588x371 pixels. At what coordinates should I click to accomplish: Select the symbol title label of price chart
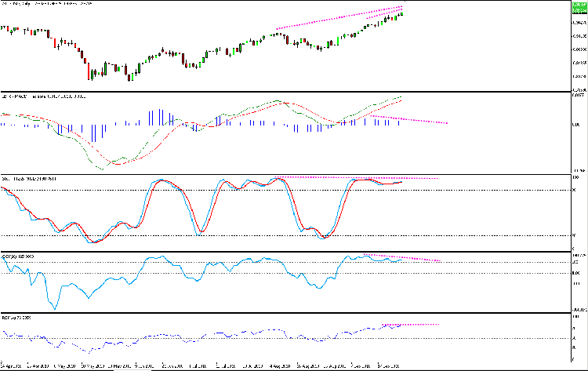[x=47, y=3]
